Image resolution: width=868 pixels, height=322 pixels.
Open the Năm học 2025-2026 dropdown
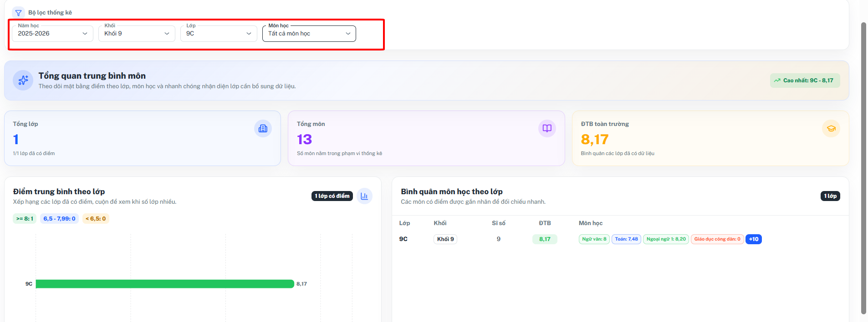pos(52,33)
